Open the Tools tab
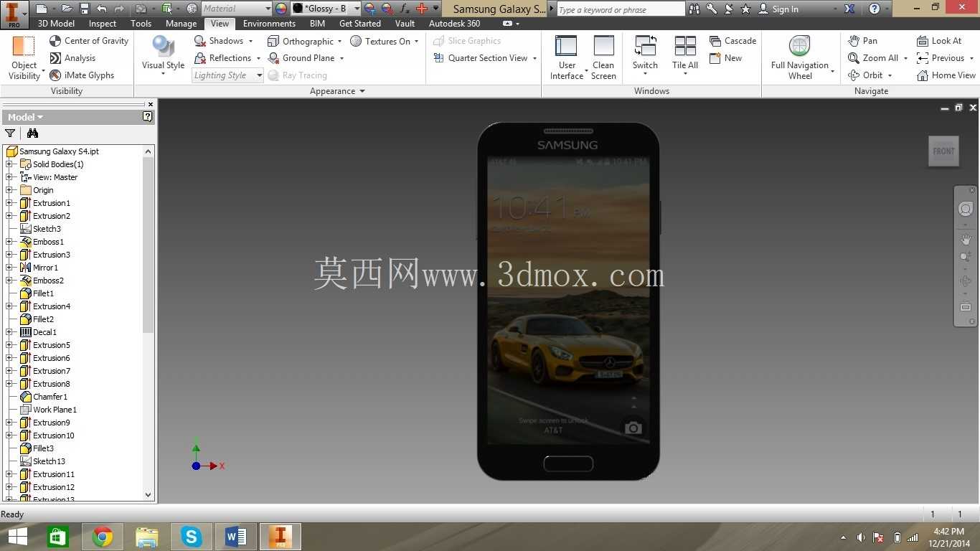The image size is (980, 551). click(141, 24)
